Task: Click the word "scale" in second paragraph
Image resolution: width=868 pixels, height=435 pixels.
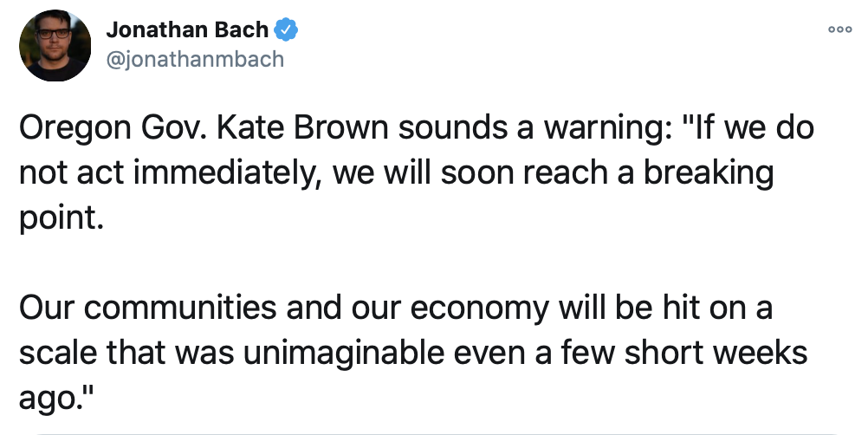Action: coord(58,353)
